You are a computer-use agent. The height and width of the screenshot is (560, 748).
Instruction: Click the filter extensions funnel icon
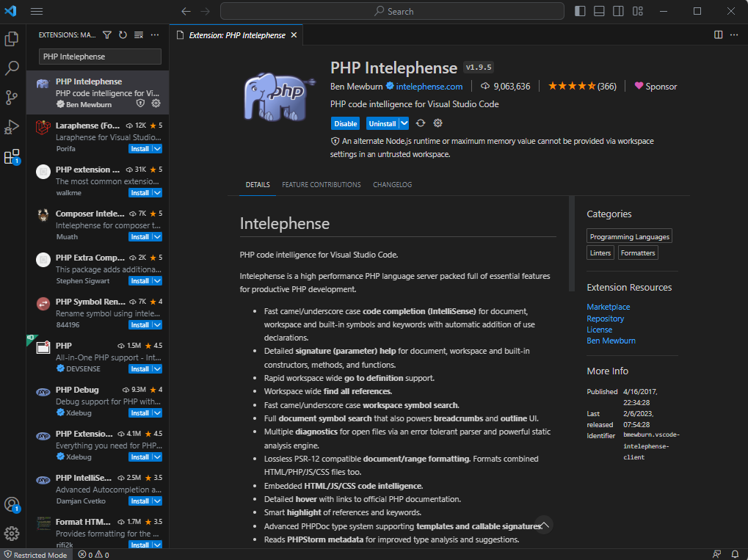coord(107,34)
